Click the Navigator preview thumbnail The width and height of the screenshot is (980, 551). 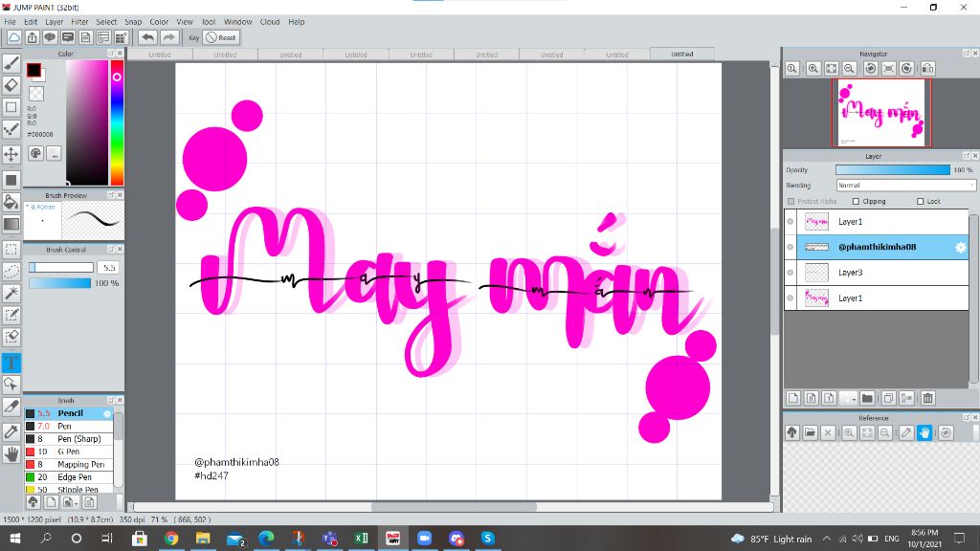point(881,113)
